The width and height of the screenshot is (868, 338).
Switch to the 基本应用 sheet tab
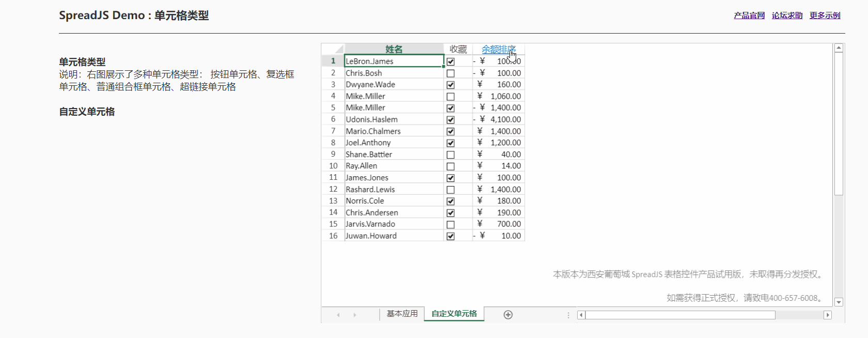point(402,314)
